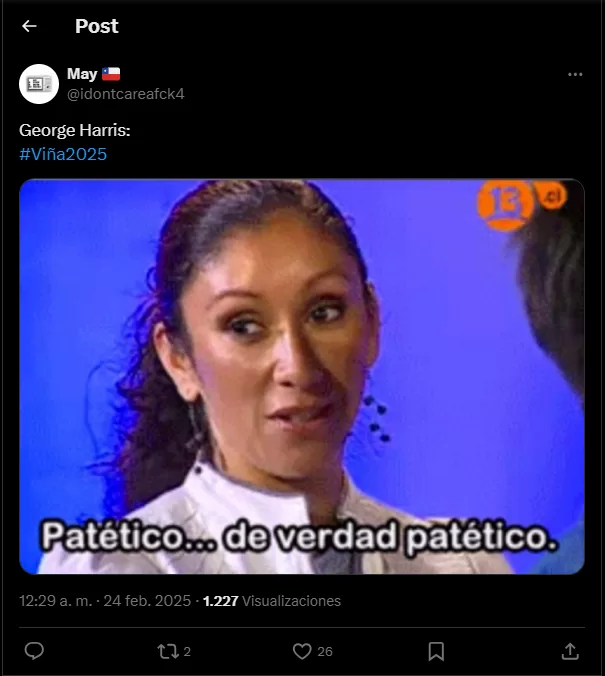Bookmark this post
605x676 pixels.
[x=436, y=651]
